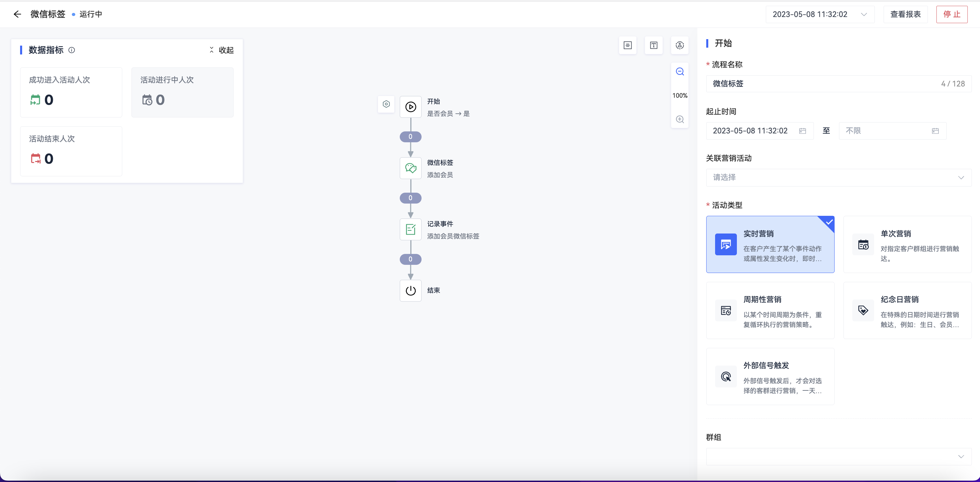Click the settings hexagon beside start node
The image size is (980, 482).
tap(386, 104)
